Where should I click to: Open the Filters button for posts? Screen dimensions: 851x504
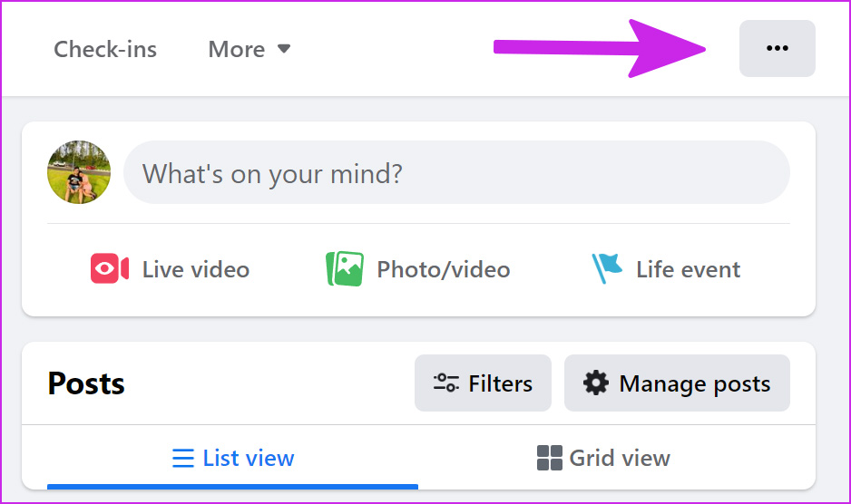pyautogui.click(x=483, y=383)
